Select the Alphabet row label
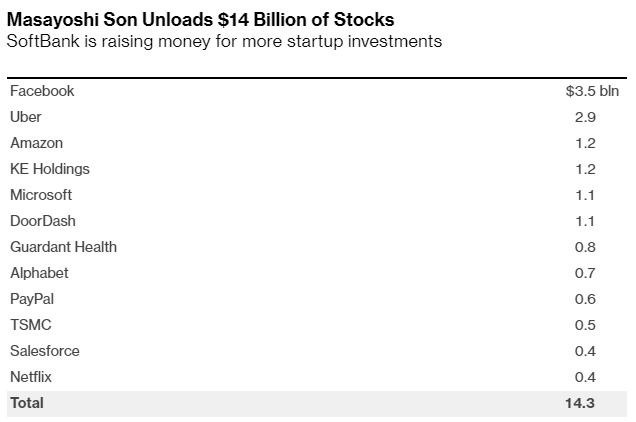Image resolution: width=636 pixels, height=422 pixels. click(39, 273)
